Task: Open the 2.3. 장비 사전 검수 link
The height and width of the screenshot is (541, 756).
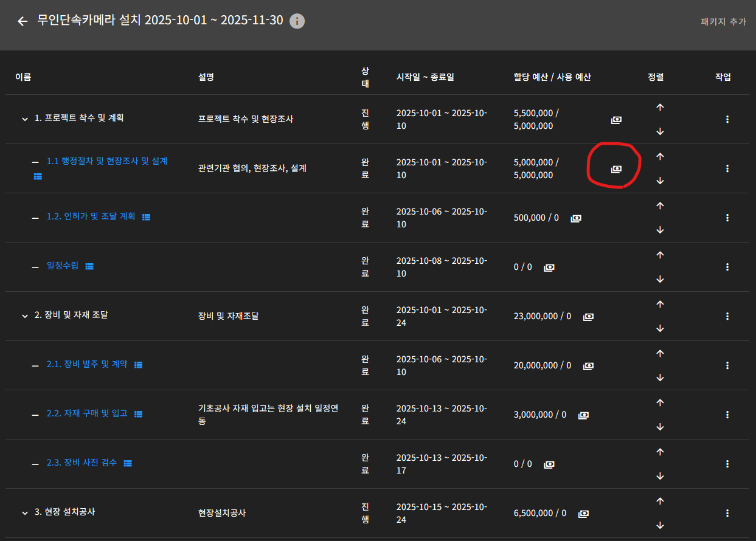Action: [x=81, y=462]
